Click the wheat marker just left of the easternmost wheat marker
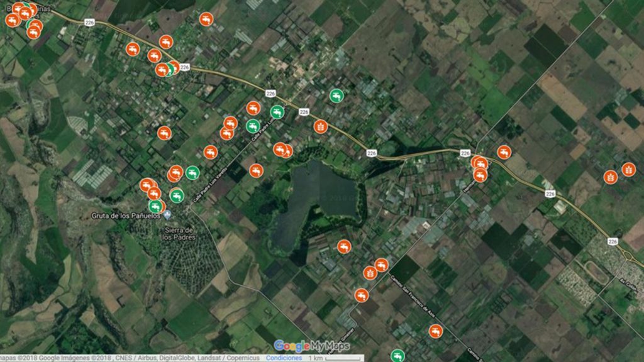644x362 pixels. point(610,177)
